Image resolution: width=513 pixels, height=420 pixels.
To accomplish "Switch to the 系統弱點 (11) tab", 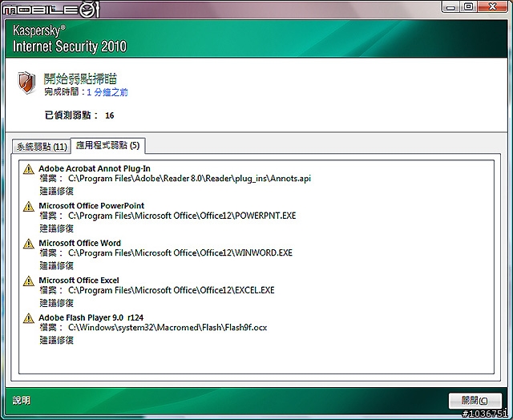I will point(42,147).
